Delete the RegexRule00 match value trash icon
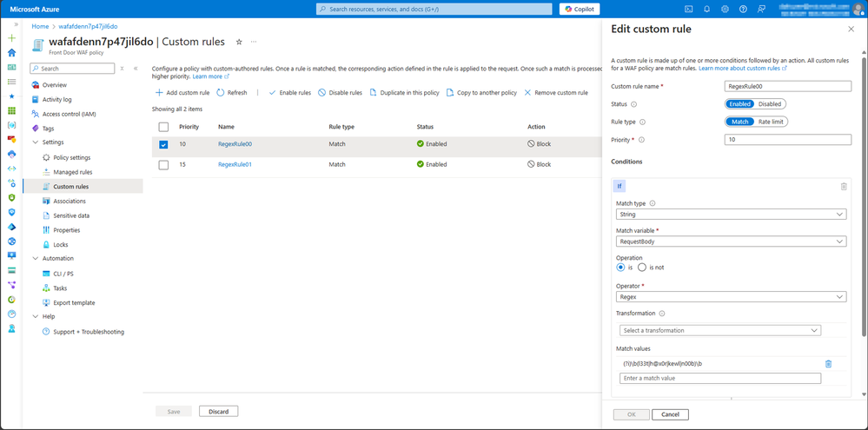Viewport: 868px width, 430px height. click(829, 364)
